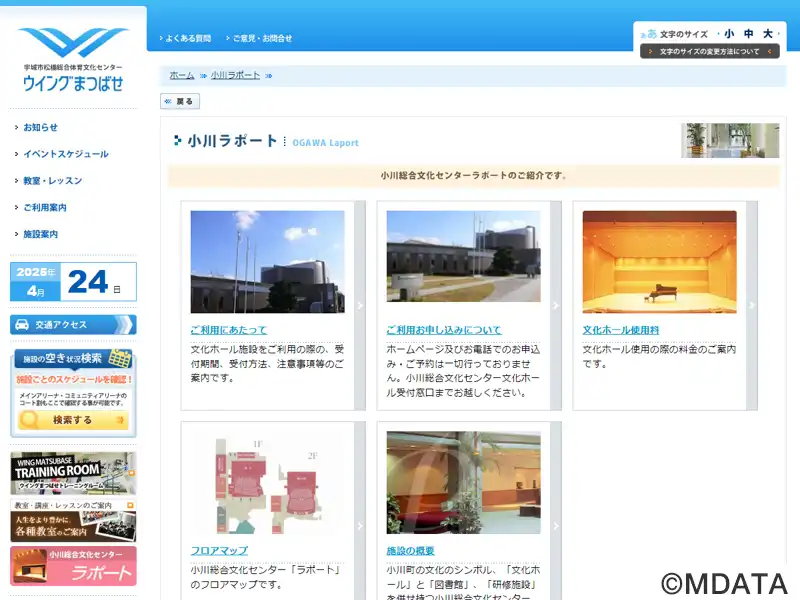The image size is (800, 600).
Task: Click the ご利用お申し込みについて photo
Action: tap(463, 256)
